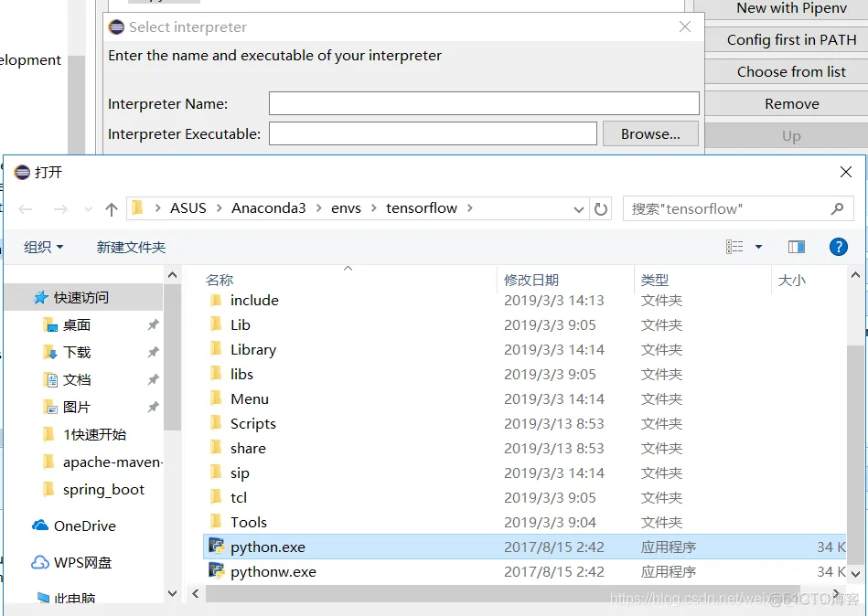The width and height of the screenshot is (868, 616).
Task: Select the Lib folder
Action: coord(241,325)
